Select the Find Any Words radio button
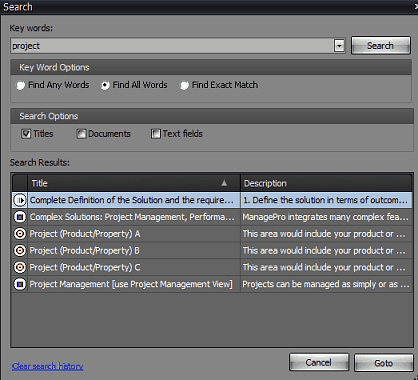 tap(21, 86)
